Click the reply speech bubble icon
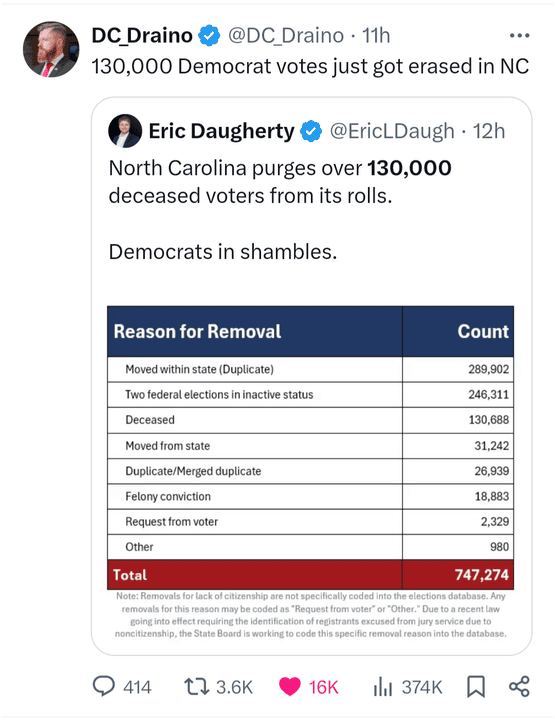This screenshot has width=555, height=720. [x=104, y=687]
